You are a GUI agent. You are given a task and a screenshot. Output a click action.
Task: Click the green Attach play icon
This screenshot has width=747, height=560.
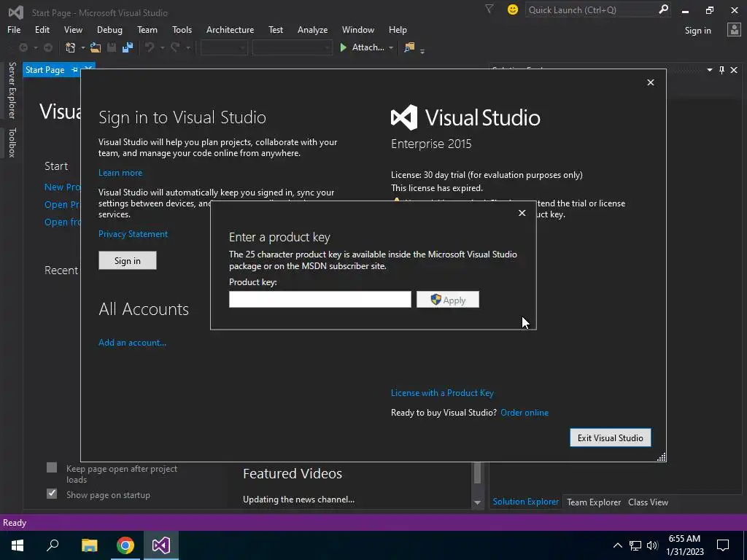click(343, 47)
